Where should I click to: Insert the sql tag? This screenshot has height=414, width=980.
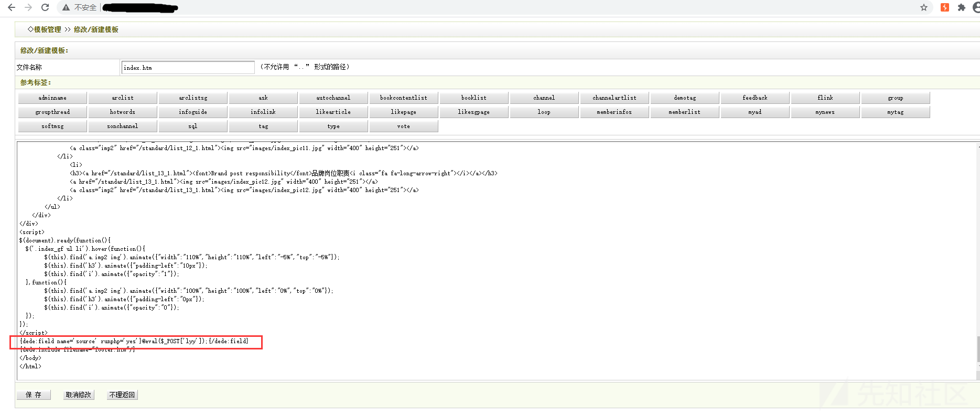(x=193, y=126)
